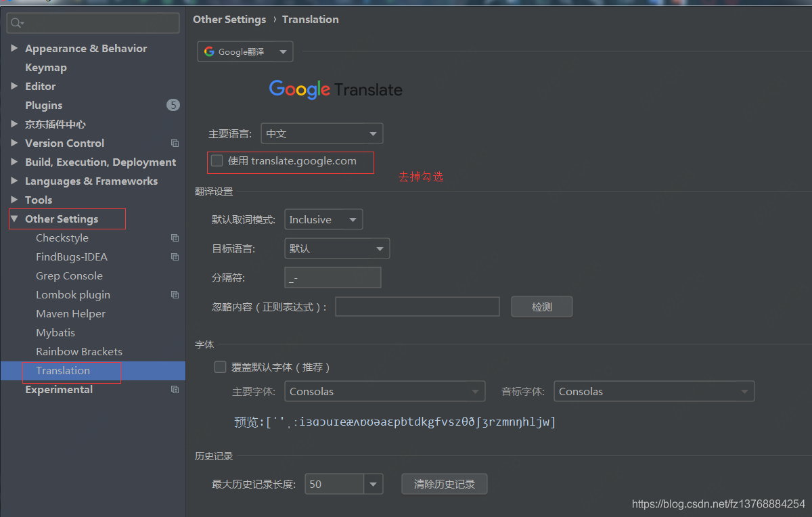
Task: Click the project-level icon beside FindBugs-IDEA
Action: pyautogui.click(x=175, y=257)
